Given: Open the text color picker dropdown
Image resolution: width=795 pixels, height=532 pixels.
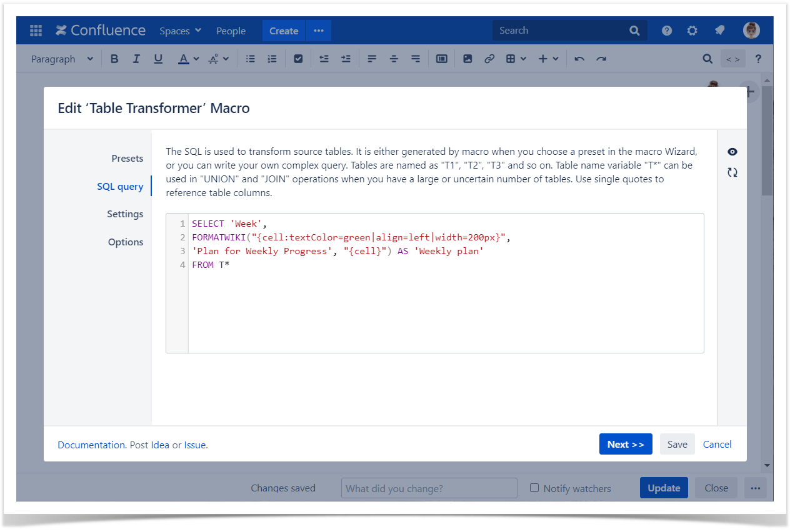Looking at the screenshot, I should click(196, 59).
